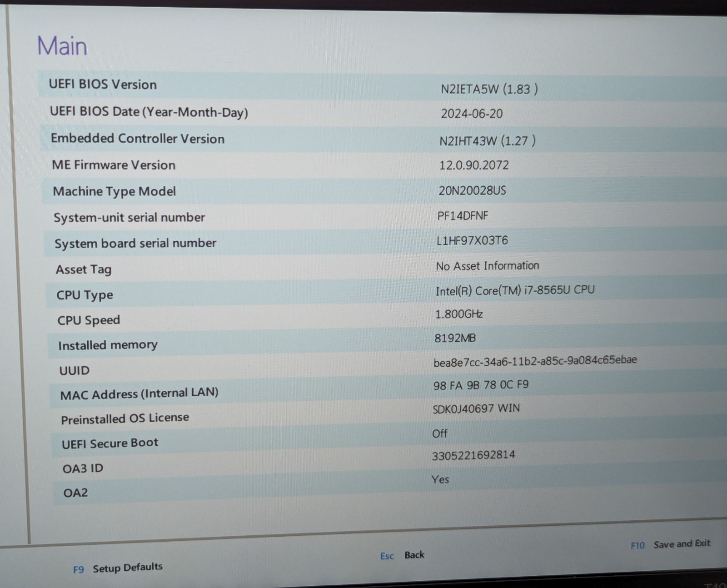The height and width of the screenshot is (588, 727).
Task: Click model value 20N20028US
Action: coord(472,190)
